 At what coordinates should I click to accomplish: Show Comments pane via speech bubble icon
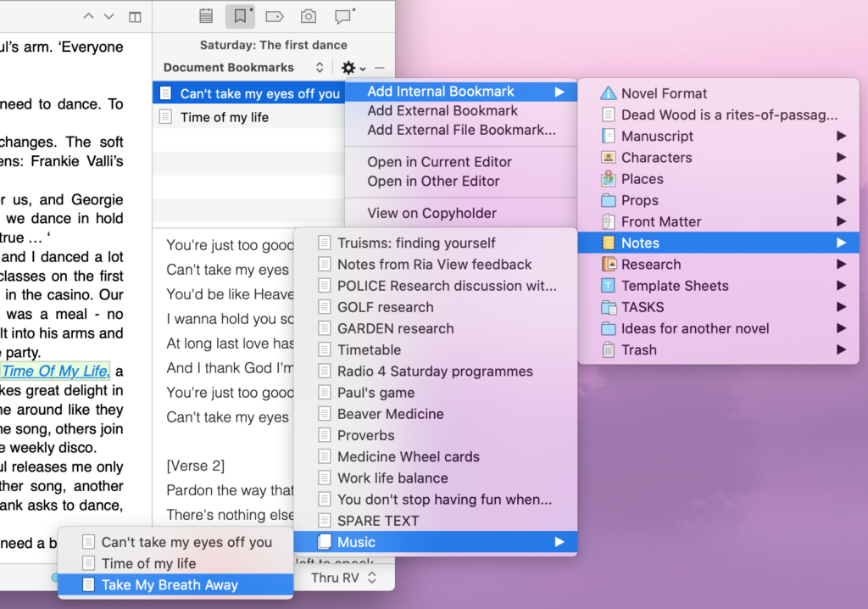pyautogui.click(x=342, y=15)
